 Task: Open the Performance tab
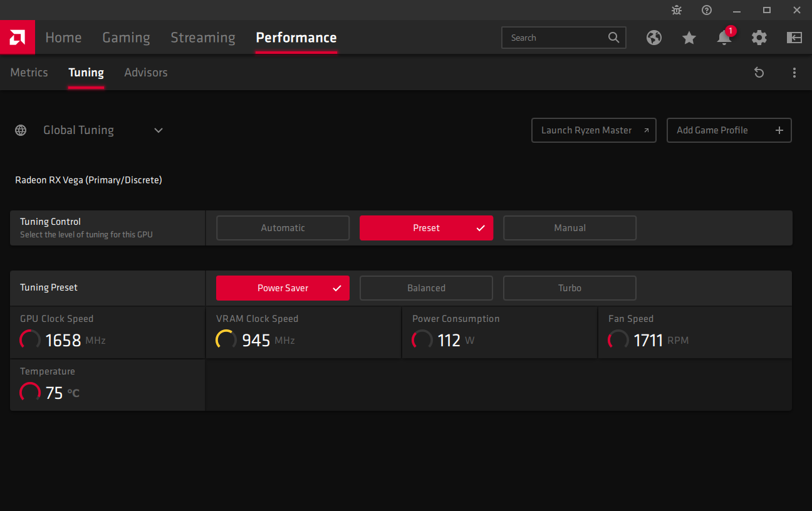pos(296,38)
